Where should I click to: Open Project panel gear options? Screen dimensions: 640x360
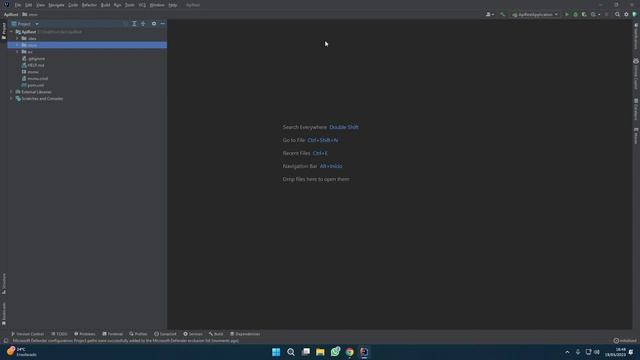[154, 24]
